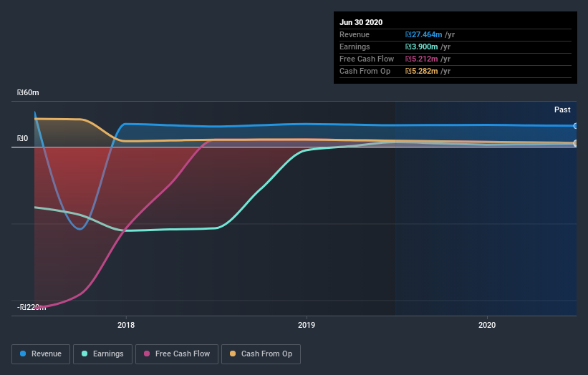
Task: Click the Earnings value ₪3.900m in tooltip
Action: (x=421, y=47)
